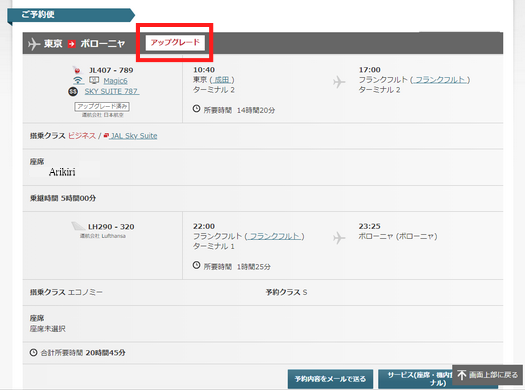The width and height of the screenshot is (525, 390).
Task: Click the ご予約便 section header
Action: click(71, 15)
